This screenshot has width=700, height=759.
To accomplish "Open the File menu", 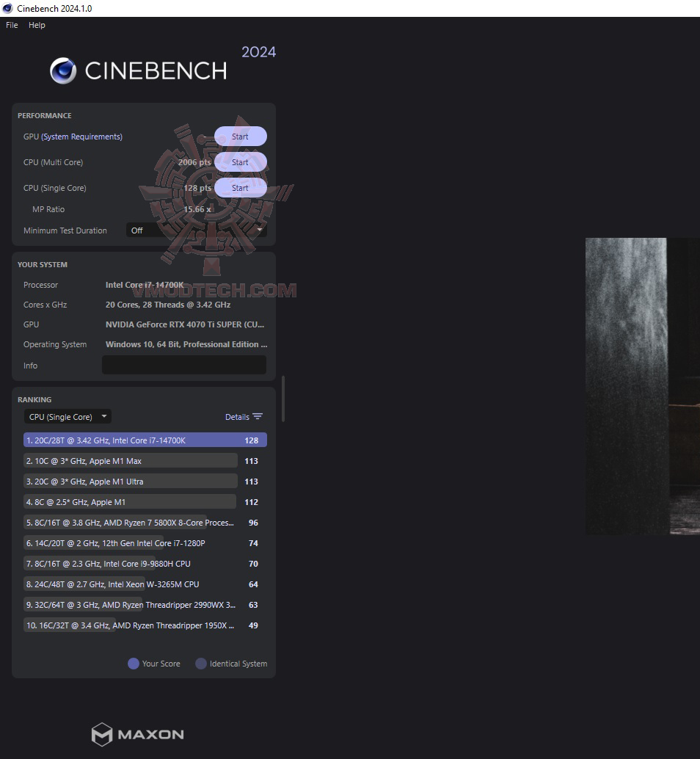I will [12, 25].
